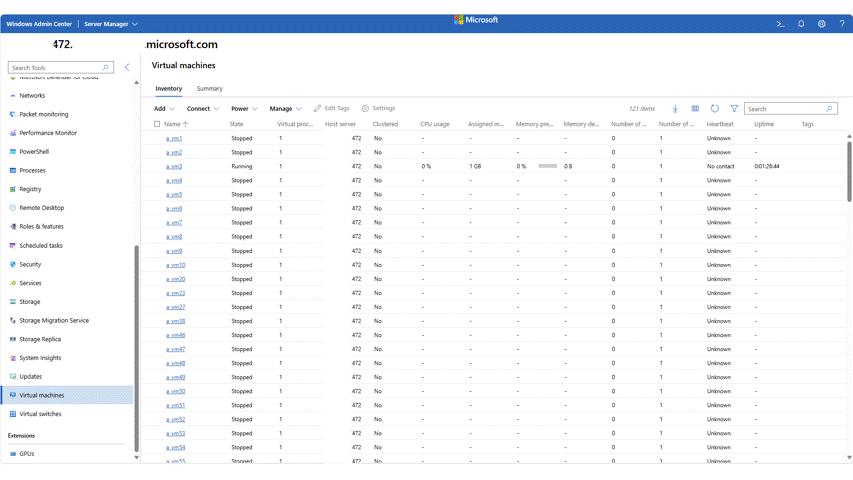Click the Scheduled tasks icon

click(x=13, y=245)
